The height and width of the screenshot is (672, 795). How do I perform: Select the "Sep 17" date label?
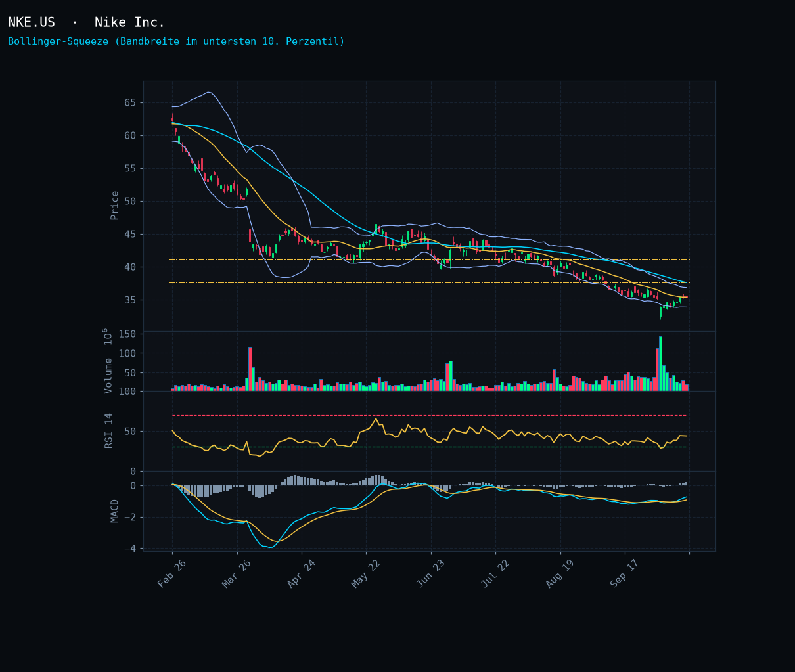click(x=624, y=573)
